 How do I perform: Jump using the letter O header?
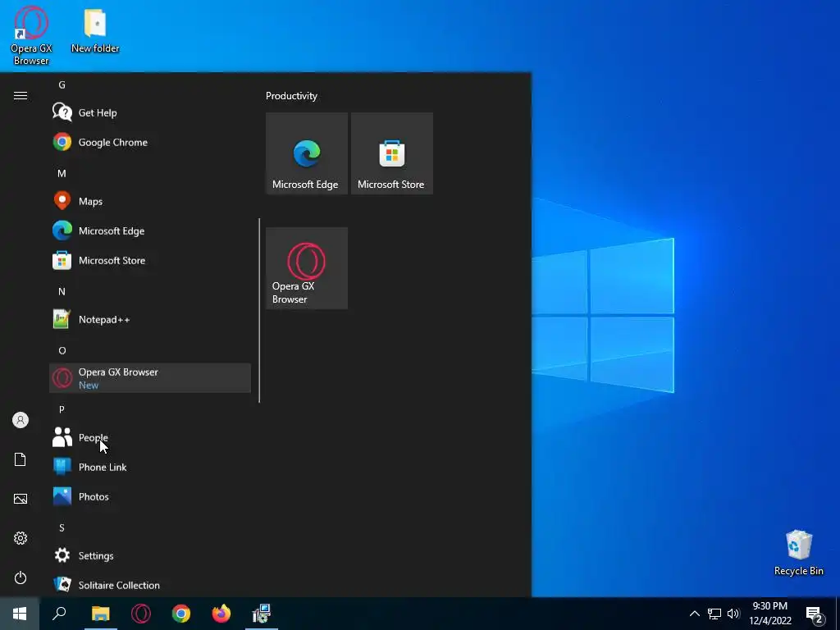coord(62,350)
